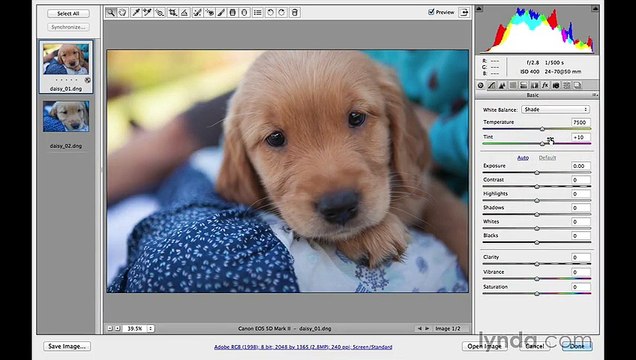Click the Shadows slider handle
Screen dimensions: 636x360
[537, 214]
